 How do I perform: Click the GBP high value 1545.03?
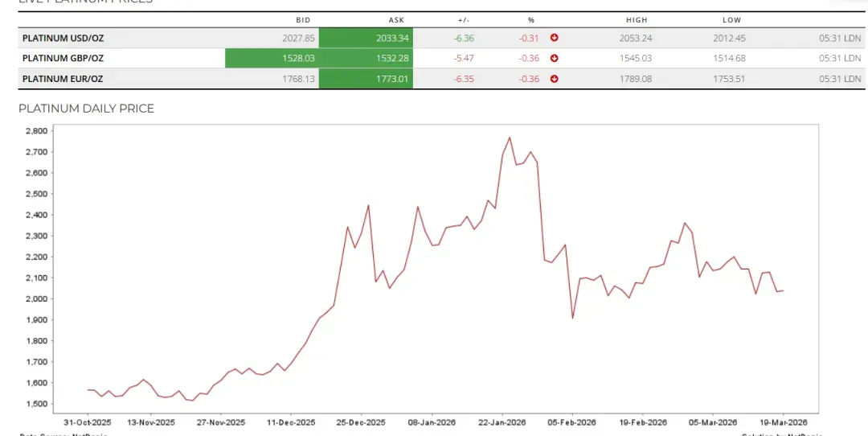tap(636, 58)
